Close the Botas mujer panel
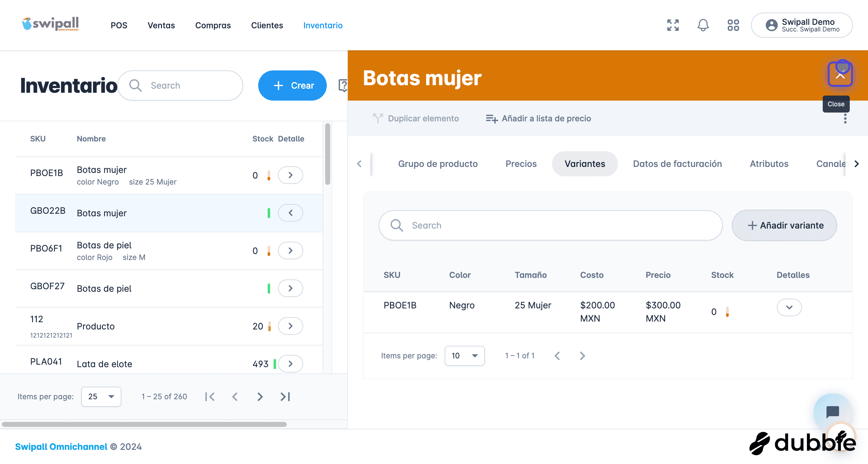Viewport: 868px width, 464px height. tap(840, 75)
